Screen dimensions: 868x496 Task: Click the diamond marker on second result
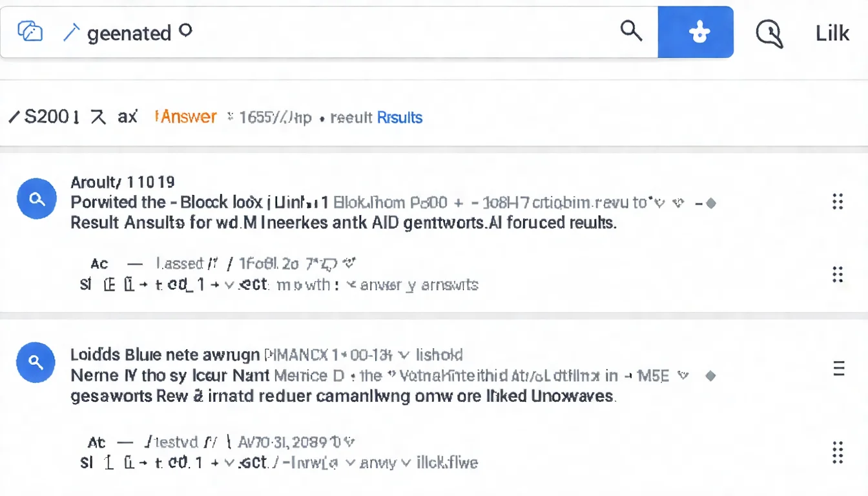click(x=710, y=376)
